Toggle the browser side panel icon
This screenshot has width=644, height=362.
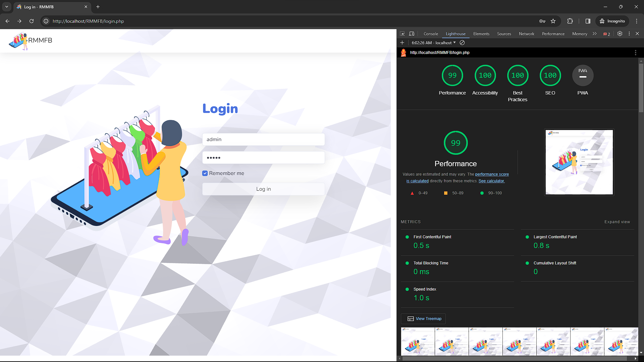click(x=588, y=21)
